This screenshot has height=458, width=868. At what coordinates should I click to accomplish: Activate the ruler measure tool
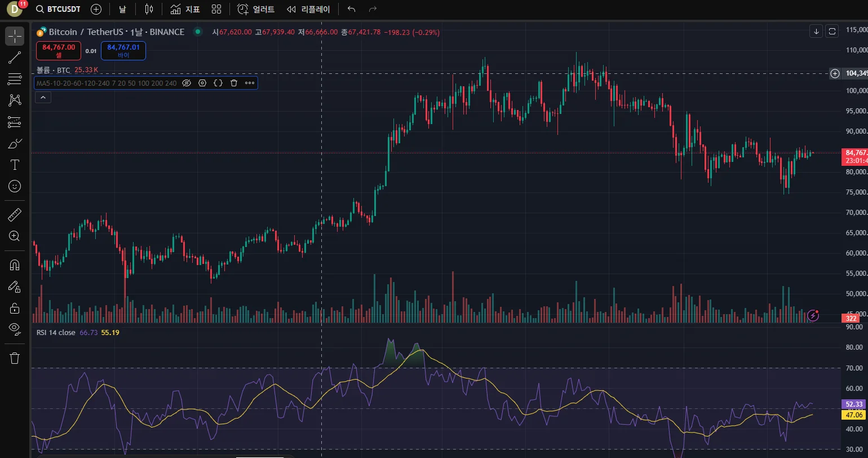(x=15, y=214)
